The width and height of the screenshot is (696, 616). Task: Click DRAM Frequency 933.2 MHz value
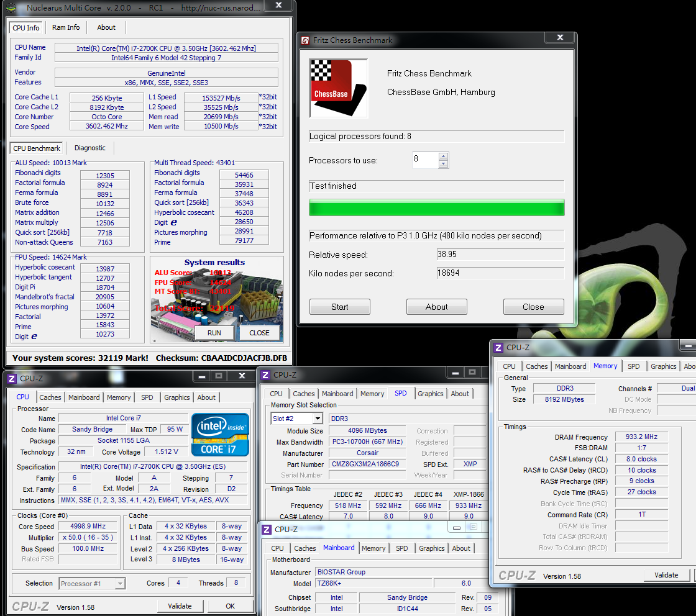click(641, 437)
